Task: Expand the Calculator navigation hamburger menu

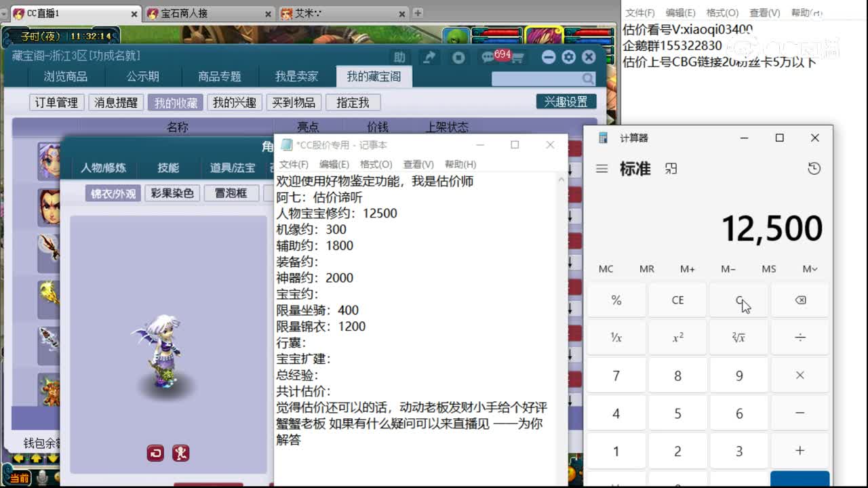Action: click(602, 169)
